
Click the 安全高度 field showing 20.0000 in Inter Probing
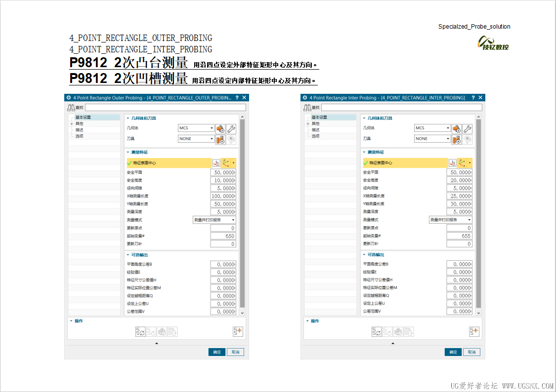[x=459, y=180]
